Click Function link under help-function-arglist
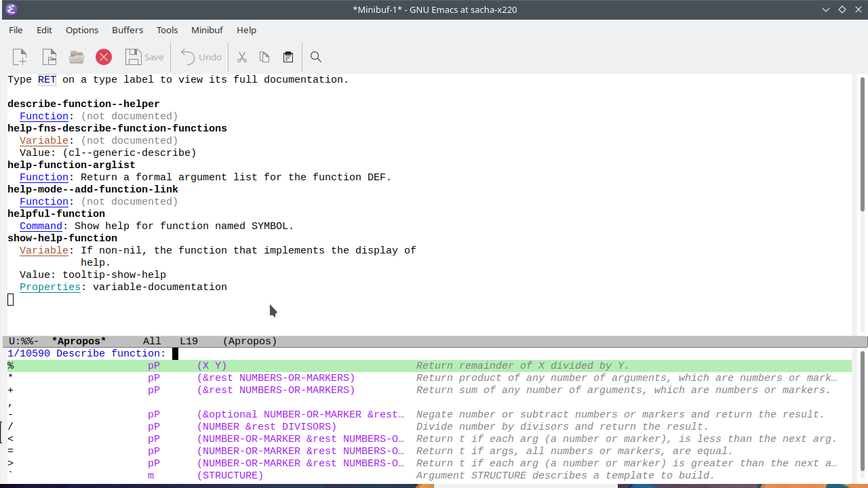 [x=44, y=177]
